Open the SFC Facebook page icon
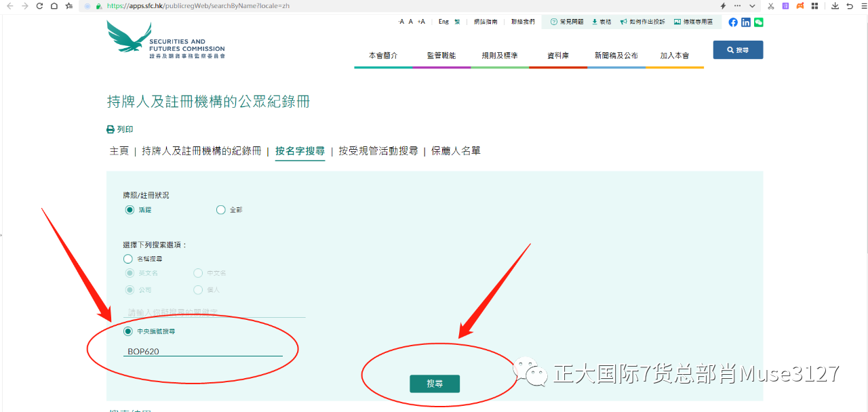 tap(733, 22)
